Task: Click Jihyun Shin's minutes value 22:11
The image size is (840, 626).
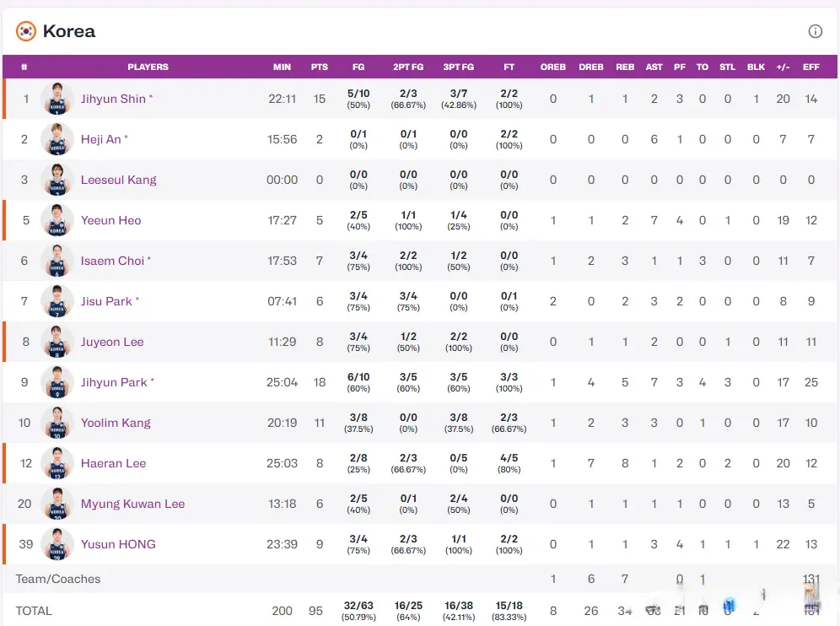Action: tap(283, 99)
